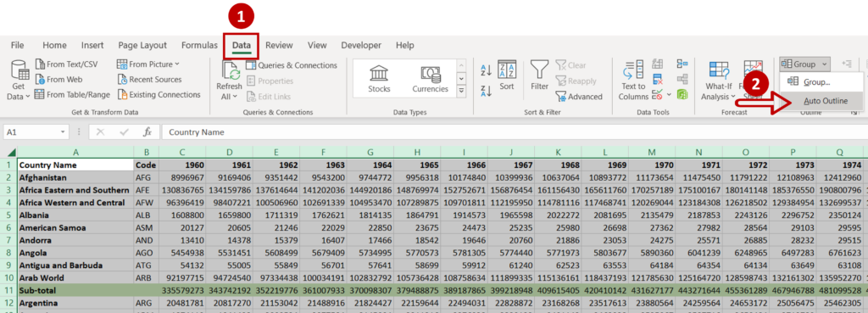This screenshot has height=313, width=868.
Task: Cancel the formula bar entry
Action: click(x=100, y=132)
